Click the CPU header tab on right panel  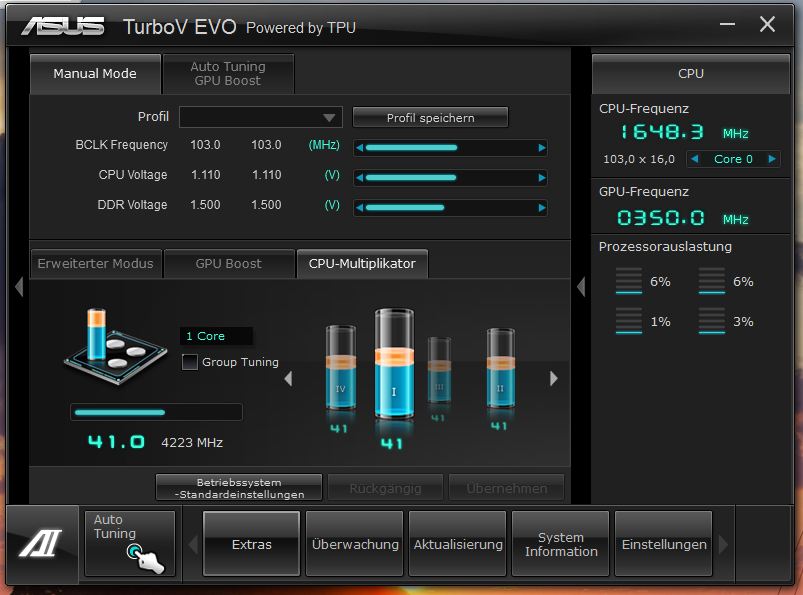pos(691,74)
